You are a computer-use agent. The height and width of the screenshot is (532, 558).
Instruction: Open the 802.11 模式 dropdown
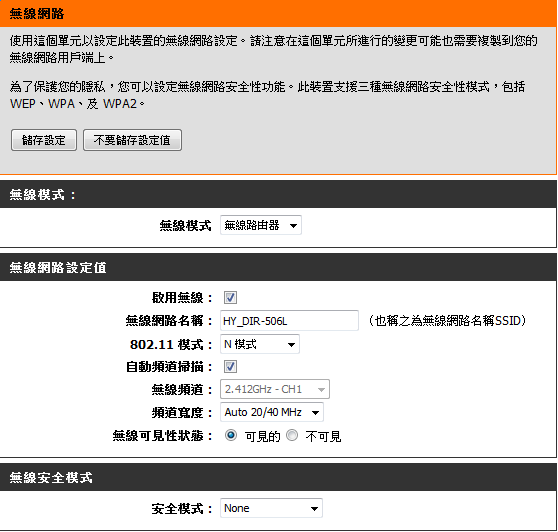260,344
